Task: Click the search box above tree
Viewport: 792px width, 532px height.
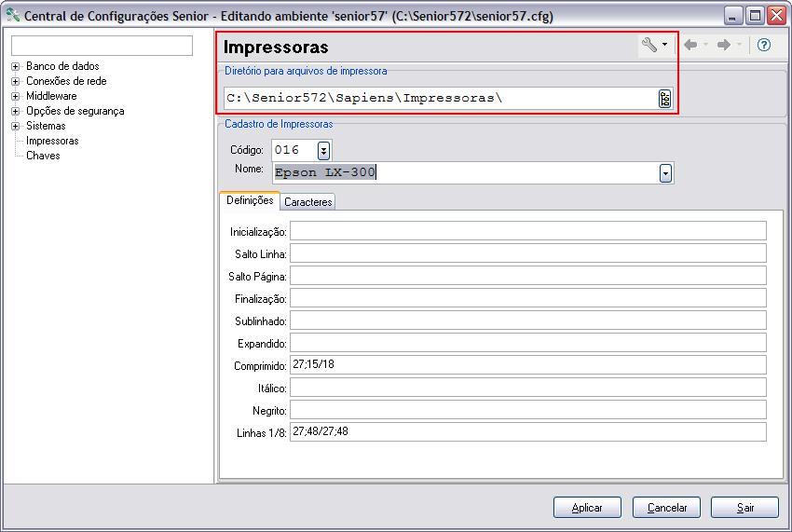Action: (102, 46)
